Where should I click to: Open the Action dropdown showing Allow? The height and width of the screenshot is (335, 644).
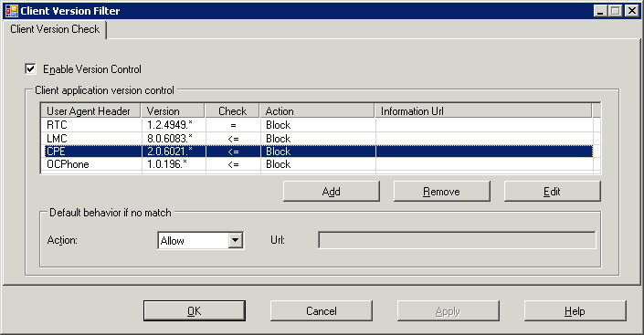(x=201, y=241)
